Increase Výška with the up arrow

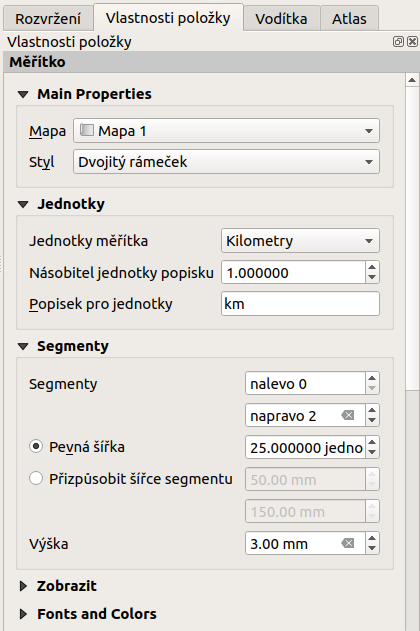pos(372,538)
